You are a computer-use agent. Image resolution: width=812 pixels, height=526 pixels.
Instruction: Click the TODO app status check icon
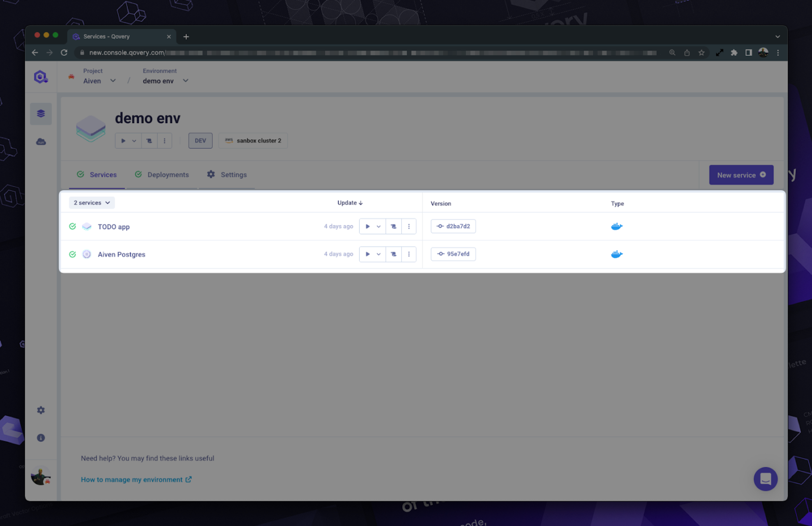(x=72, y=226)
